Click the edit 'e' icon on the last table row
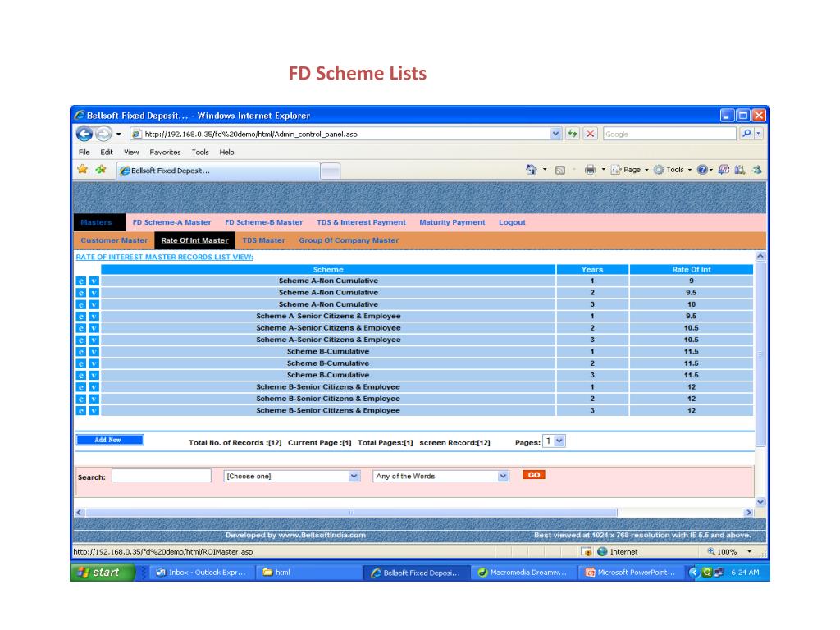 pyautogui.click(x=81, y=410)
